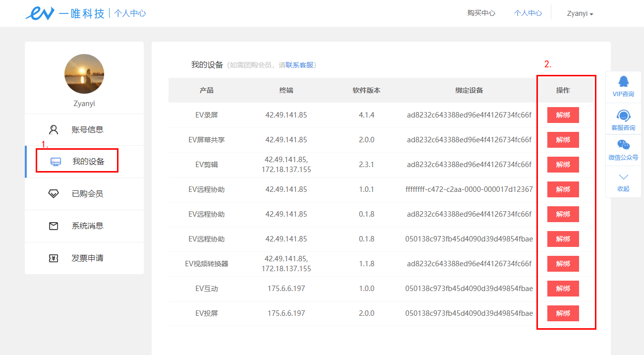Click the 我的设备 monitor icon
The height and width of the screenshot is (355, 644).
point(56,162)
